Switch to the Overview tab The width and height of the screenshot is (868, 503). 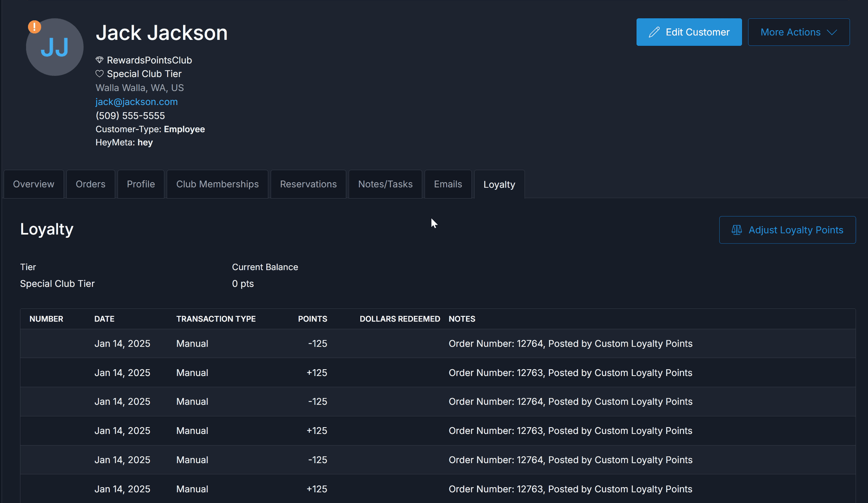[x=33, y=184]
